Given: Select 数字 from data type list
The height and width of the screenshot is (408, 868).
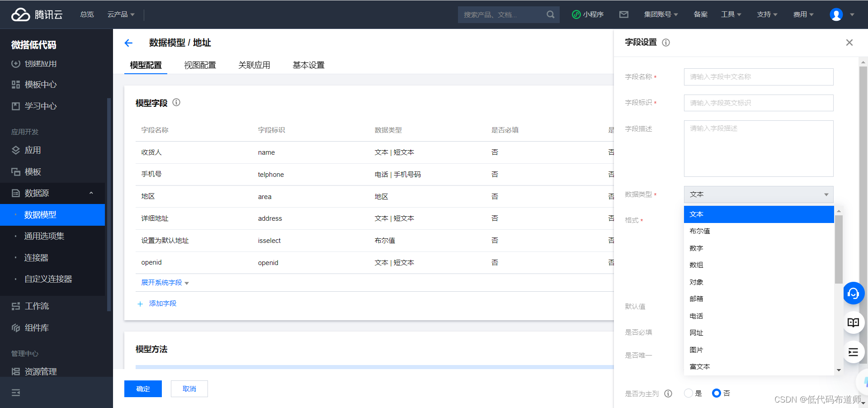Looking at the screenshot, I should point(759,248).
